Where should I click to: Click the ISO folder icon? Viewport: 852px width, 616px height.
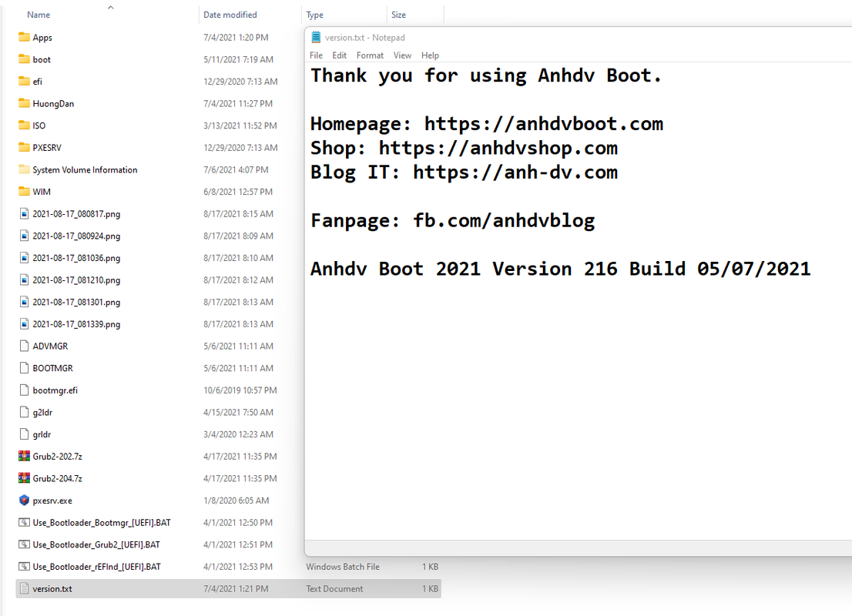pos(24,126)
